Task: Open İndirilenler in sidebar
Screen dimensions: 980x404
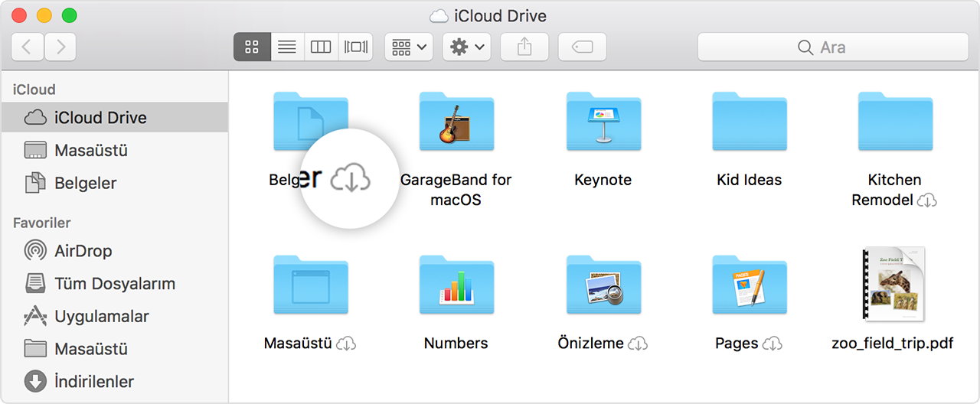Action: pyautogui.click(x=114, y=381)
